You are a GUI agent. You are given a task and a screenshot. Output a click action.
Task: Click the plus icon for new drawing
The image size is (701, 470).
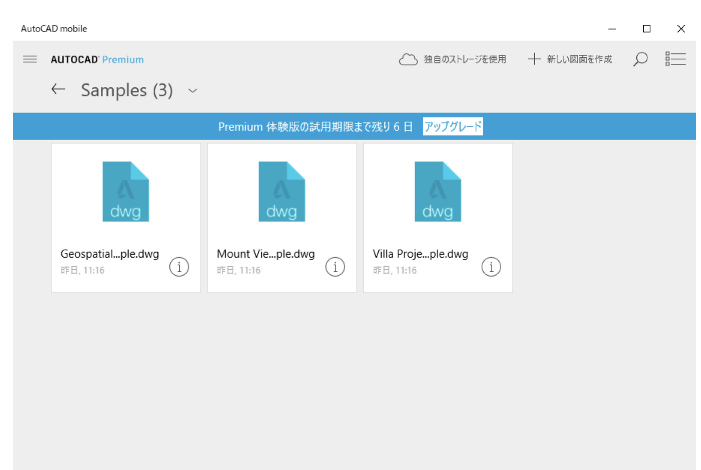coord(534,59)
